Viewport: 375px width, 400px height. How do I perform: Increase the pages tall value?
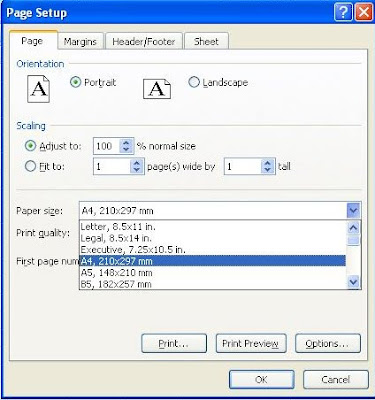point(267,163)
